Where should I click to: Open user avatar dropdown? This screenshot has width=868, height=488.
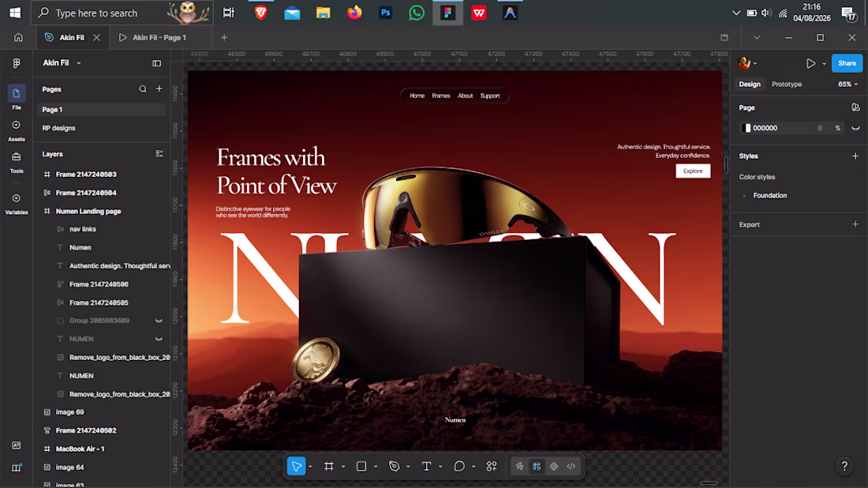tap(747, 63)
